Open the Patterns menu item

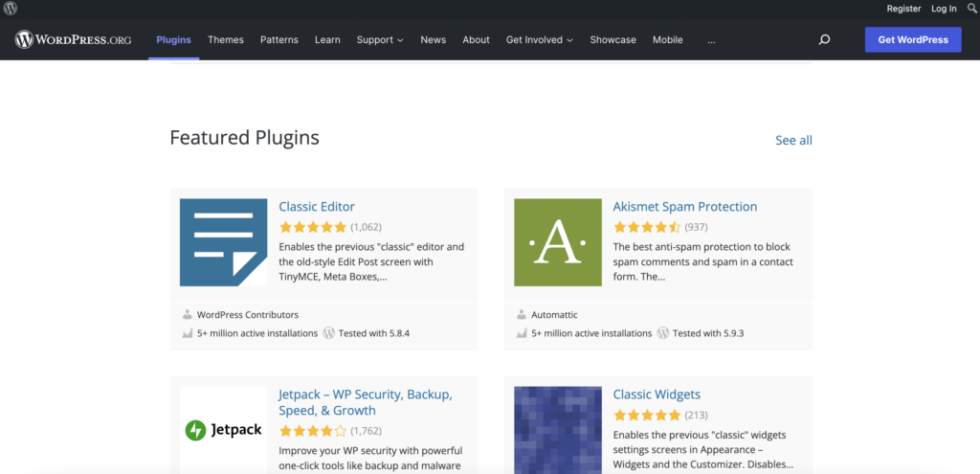(278, 40)
